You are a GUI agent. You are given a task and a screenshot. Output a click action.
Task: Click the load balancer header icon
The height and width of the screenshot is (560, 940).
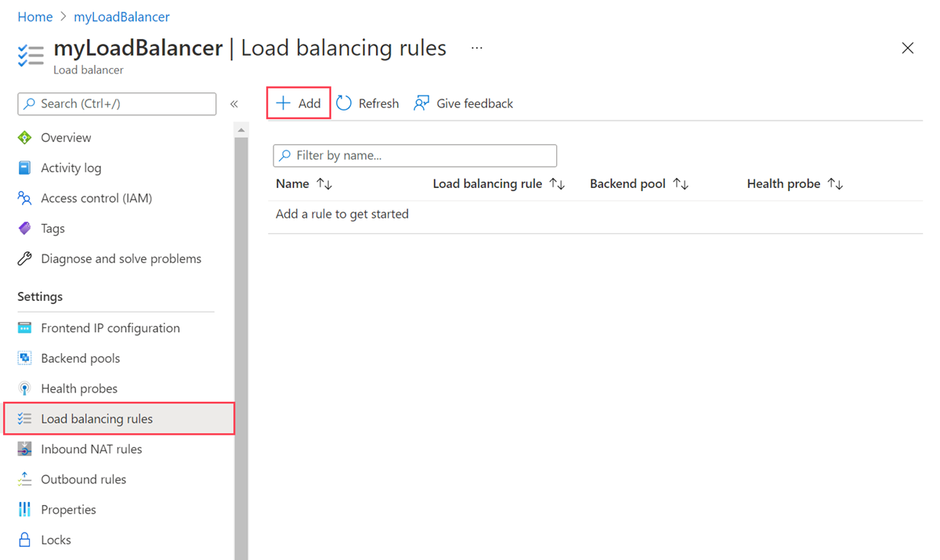31,56
